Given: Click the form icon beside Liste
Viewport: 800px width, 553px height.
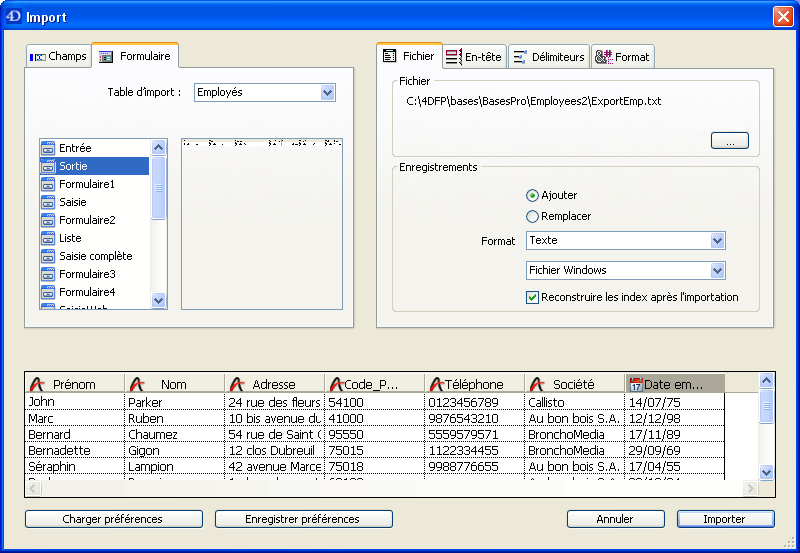Looking at the screenshot, I should pyautogui.click(x=47, y=238).
